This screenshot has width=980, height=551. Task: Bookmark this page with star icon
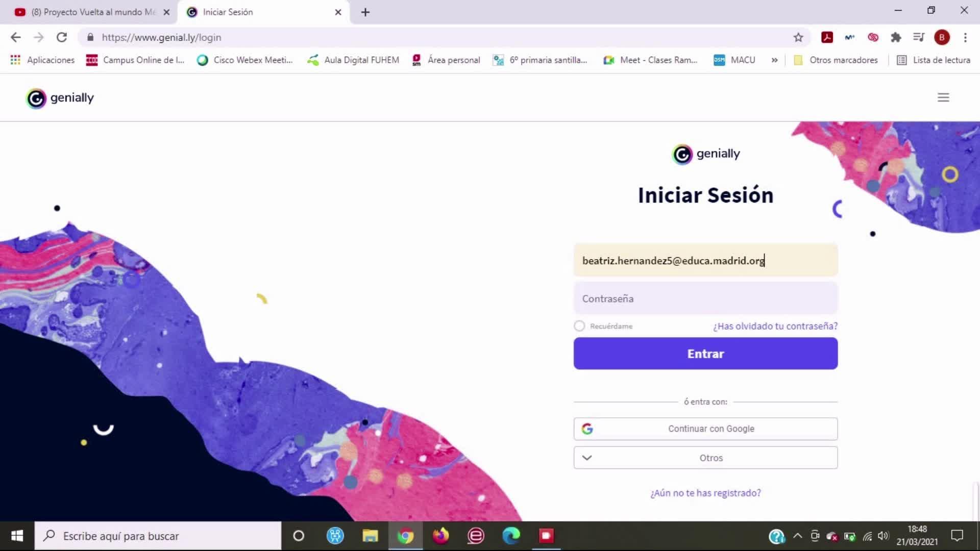pyautogui.click(x=798, y=37)
